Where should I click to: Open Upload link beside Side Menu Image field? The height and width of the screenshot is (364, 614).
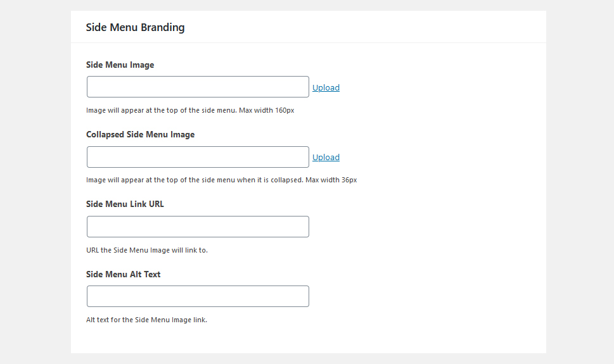[x=326, y=87]
